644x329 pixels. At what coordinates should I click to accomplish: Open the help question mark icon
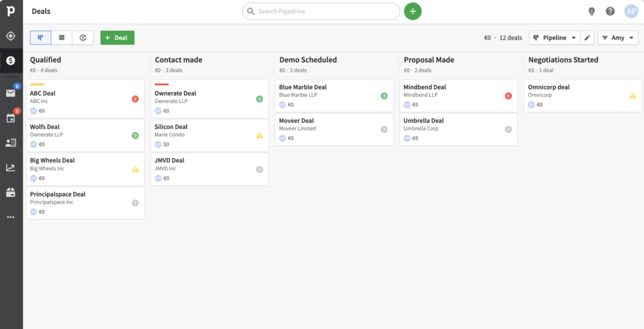610,11
